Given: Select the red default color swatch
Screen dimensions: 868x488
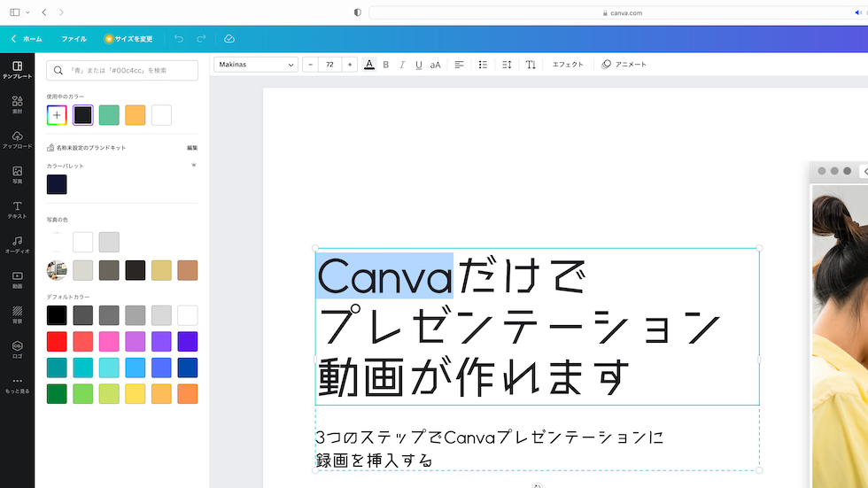Looking at the screenshot, I should (x=57, y=341).
